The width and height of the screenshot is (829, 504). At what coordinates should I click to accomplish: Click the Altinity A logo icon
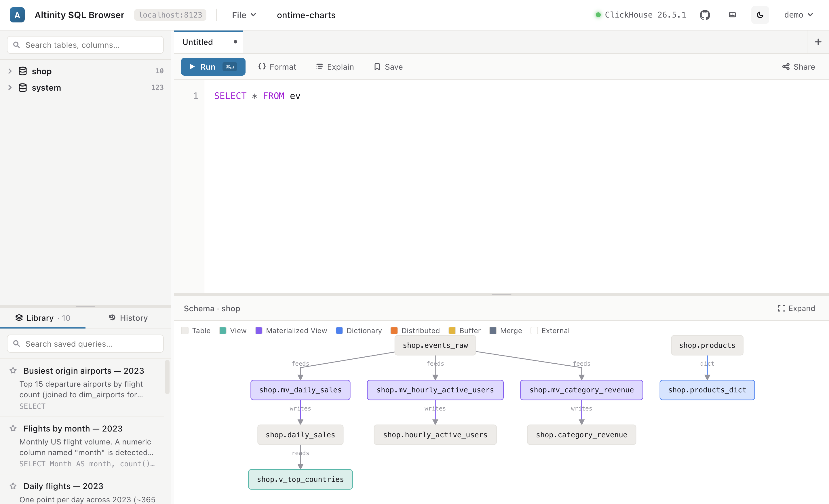coord(17,15)
